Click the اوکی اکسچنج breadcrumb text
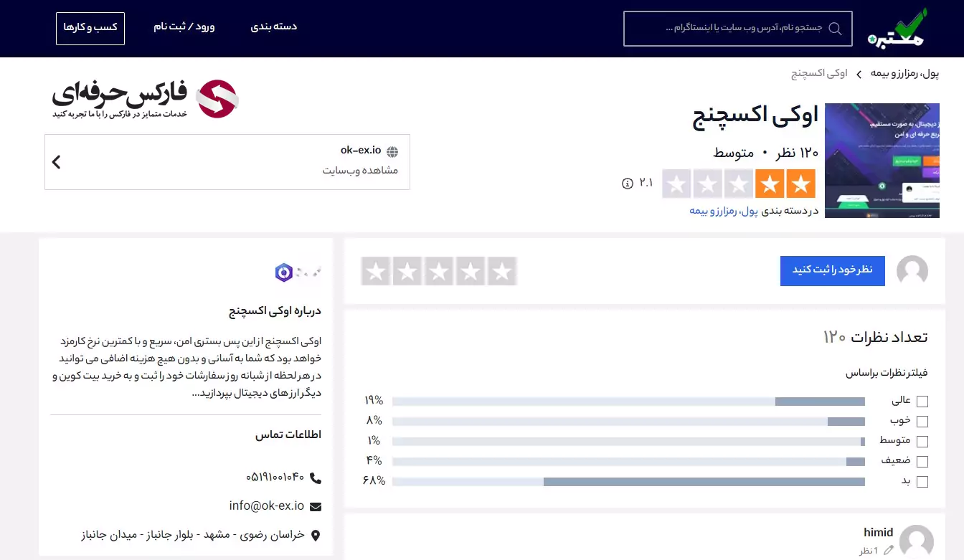 [819, 74]
